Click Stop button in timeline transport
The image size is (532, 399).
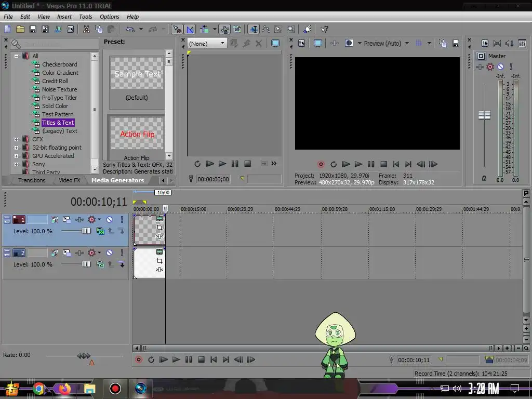[x=201, y=360]
